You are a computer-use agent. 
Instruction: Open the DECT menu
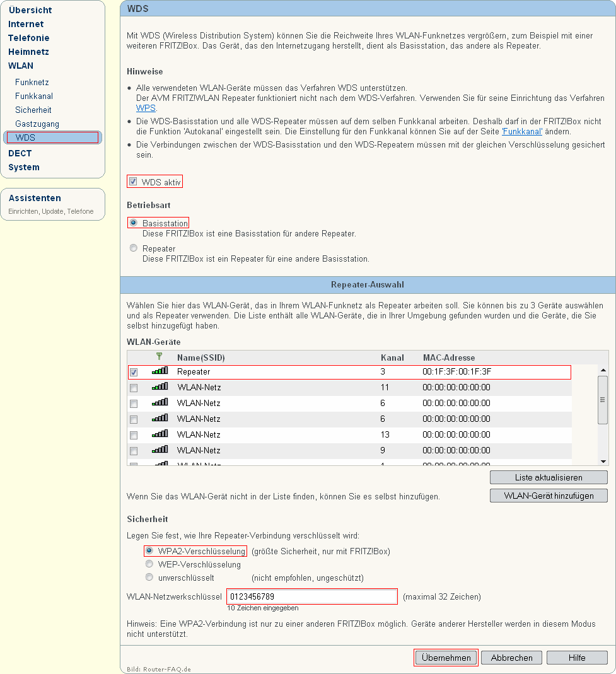point(20,153)
